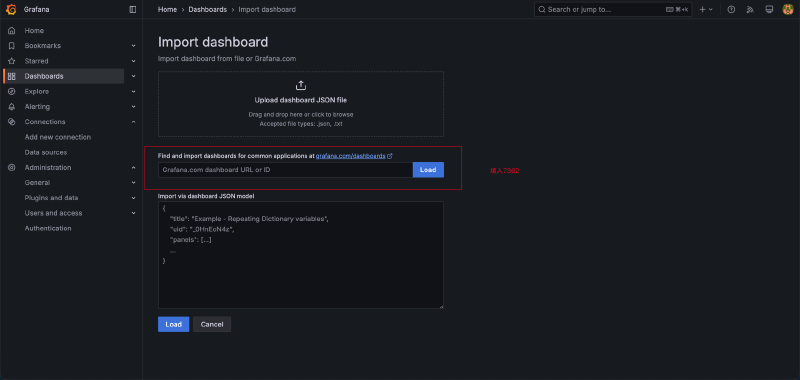Click the bottom Load button
800x380 pixels.
coord(173,324)
